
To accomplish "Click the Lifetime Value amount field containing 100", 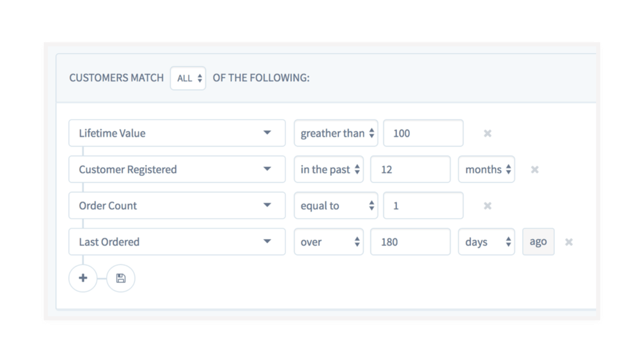I will coord(423,133).
